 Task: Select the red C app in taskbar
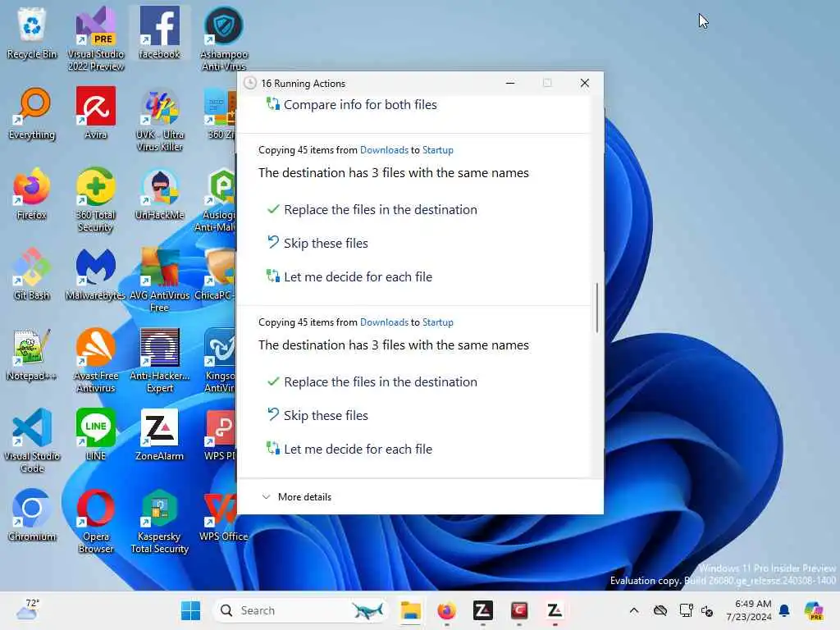(x=519, y=610)
